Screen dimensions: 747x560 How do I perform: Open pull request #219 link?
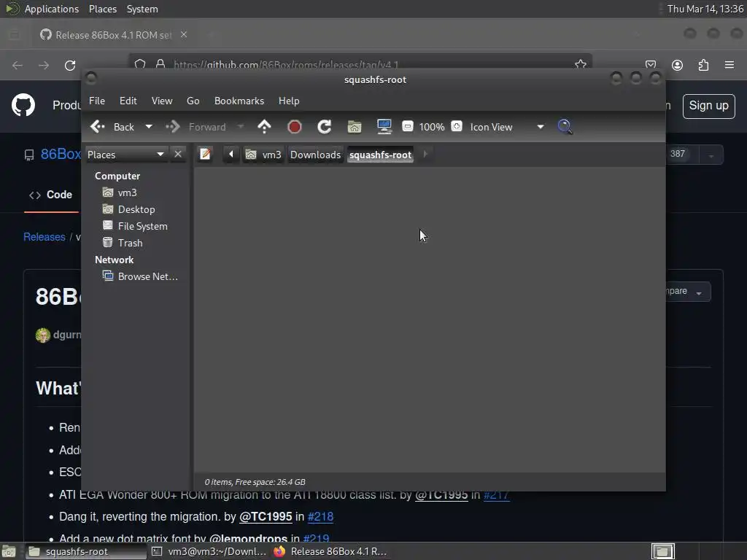[x=317, y=539]
